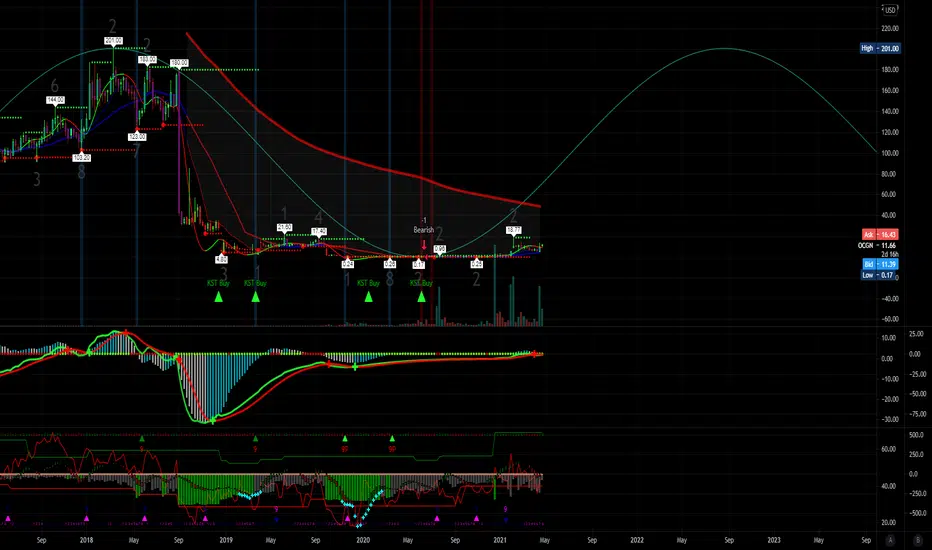
Task: Click the Low 0.17 price label
Action: pyautogui.click(x=879, y=275)
